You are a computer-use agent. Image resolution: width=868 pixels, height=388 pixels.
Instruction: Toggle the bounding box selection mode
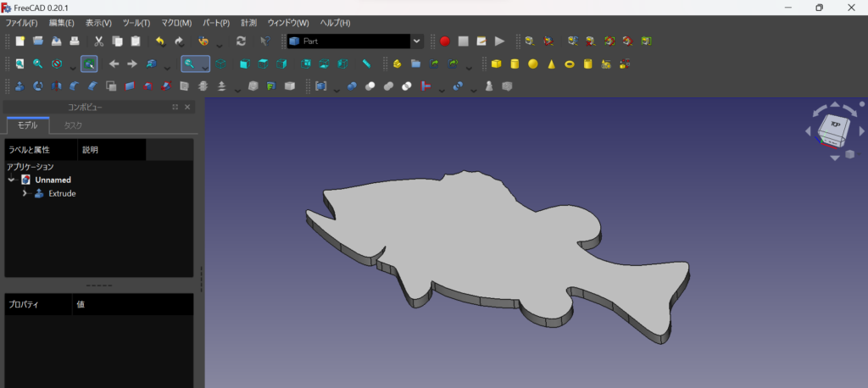(x=89, y=64)
